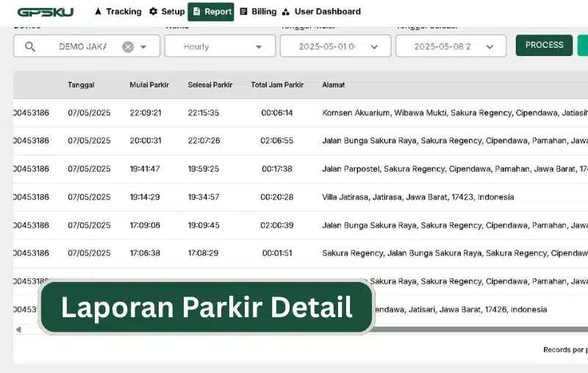This screenshot has height=373, width=588.
Task: Click left arrow of horizontal scrollbar
Action: pyautogui.click(x=18, y=330)
